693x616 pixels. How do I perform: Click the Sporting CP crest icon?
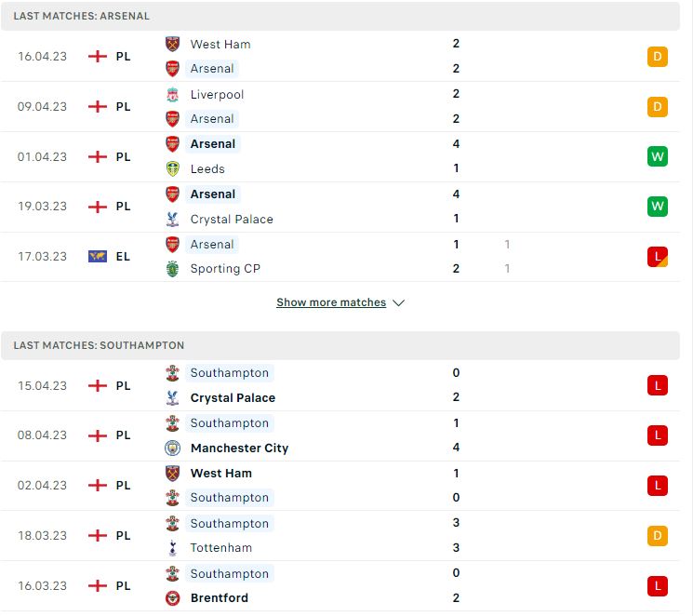pos(172,269)
